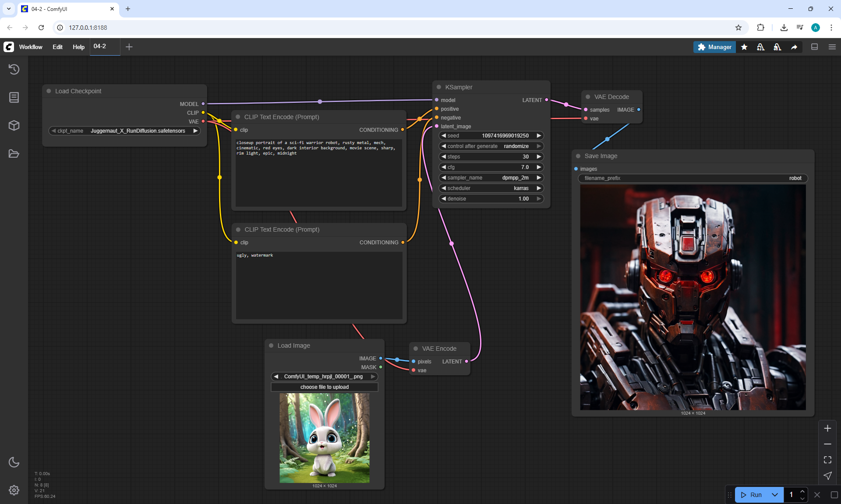This screenshot has height=504, width=841.
Task: Open the Workflow menu
Action: pyautogui.click(x=31, y=47)
